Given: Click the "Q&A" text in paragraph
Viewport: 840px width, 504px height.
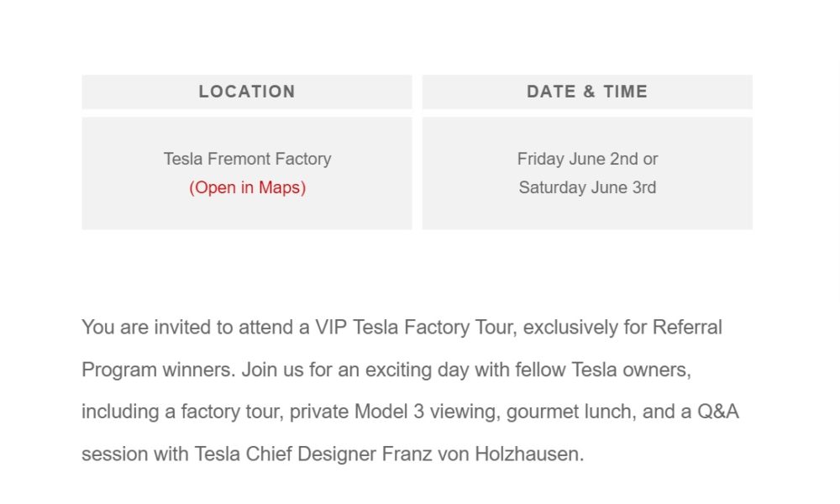Looking at the screenshot, I should (717, 412).
